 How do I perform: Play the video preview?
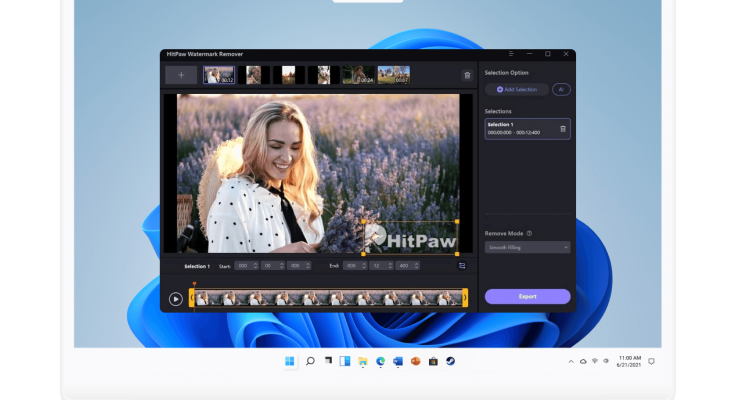pyautogui.click(x=176, y=298)
